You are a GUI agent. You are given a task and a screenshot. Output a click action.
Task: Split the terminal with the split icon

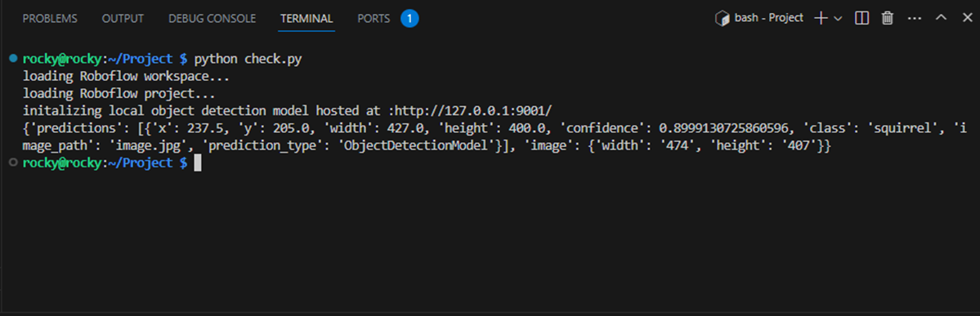[x=861, y=19]
